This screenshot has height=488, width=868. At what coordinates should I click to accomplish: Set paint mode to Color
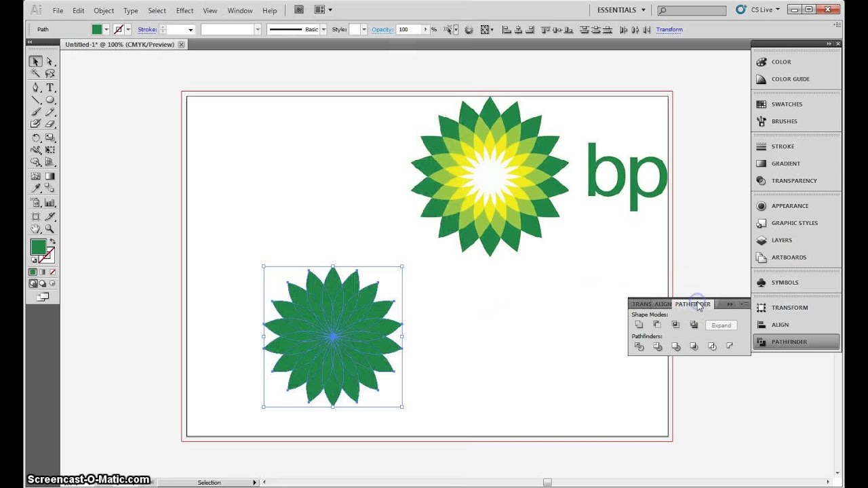pos(33,272)
